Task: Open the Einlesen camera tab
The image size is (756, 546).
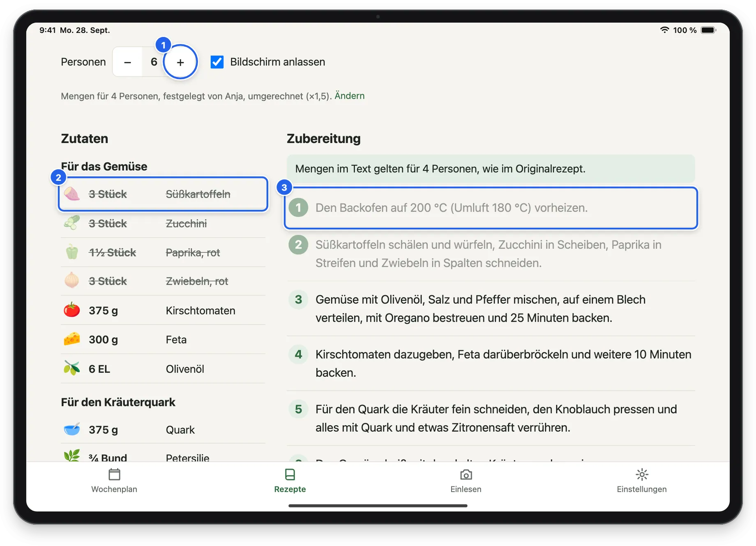Action: (466, 481)
